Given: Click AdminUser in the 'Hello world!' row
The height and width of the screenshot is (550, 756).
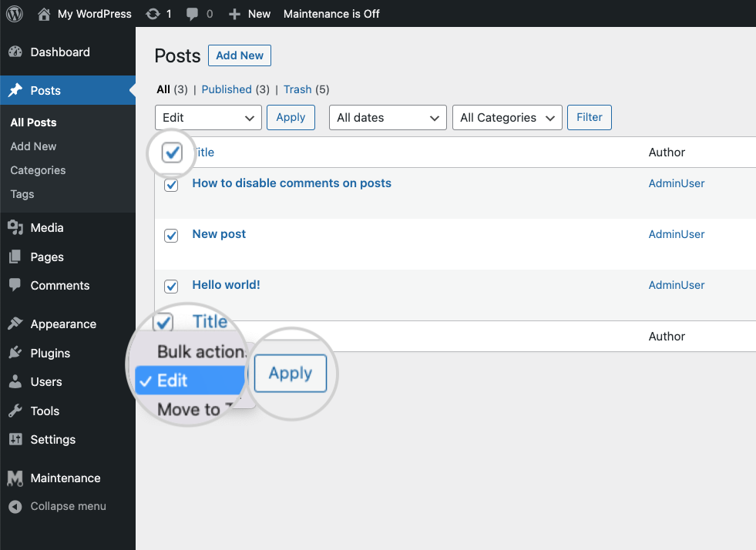Looking at the screenshot, I should click(677, 285).
